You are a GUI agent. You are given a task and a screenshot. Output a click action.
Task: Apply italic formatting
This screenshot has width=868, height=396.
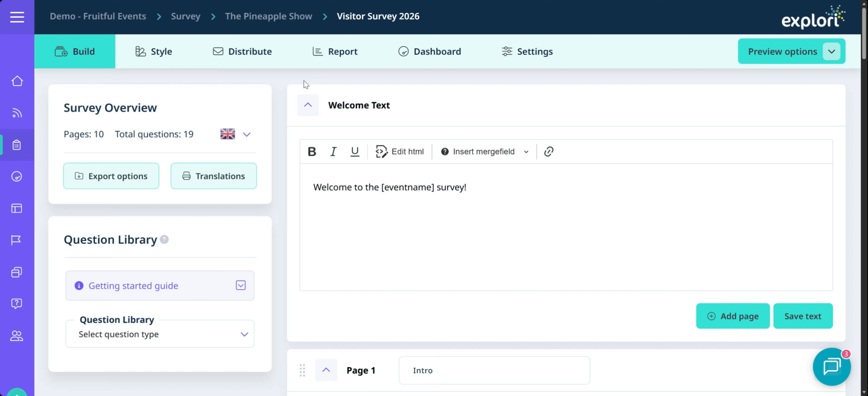[333, 151]
